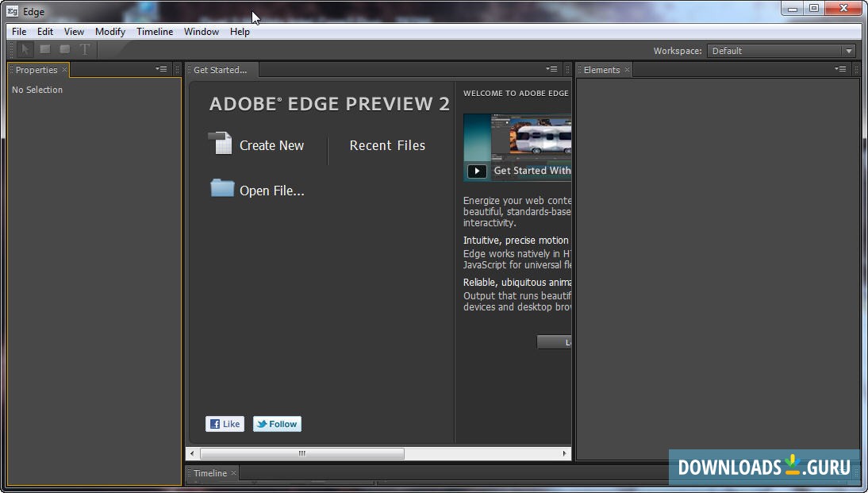Click the Get Started video thumbnail
Viewport: 868px width, 493px height.
tap(517, 147)
